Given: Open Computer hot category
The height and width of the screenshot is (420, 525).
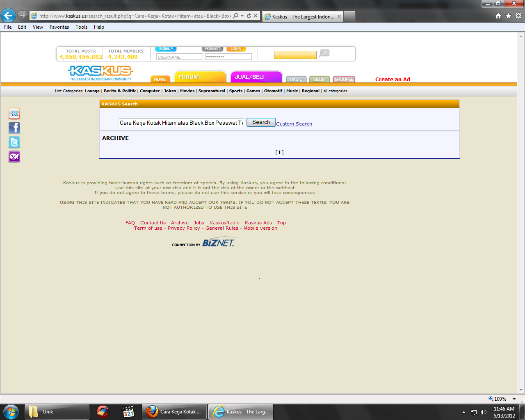Looking at the screenshot, I should [x=150, y=91].
